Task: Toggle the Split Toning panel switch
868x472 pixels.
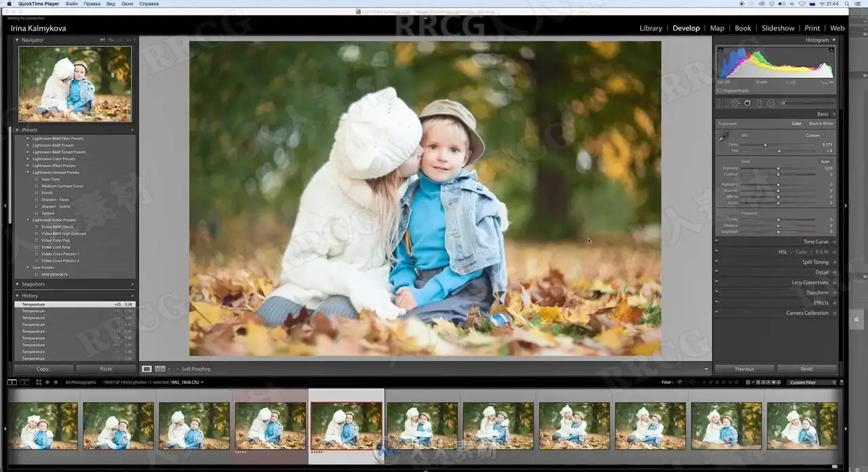Action: point(716,262)
